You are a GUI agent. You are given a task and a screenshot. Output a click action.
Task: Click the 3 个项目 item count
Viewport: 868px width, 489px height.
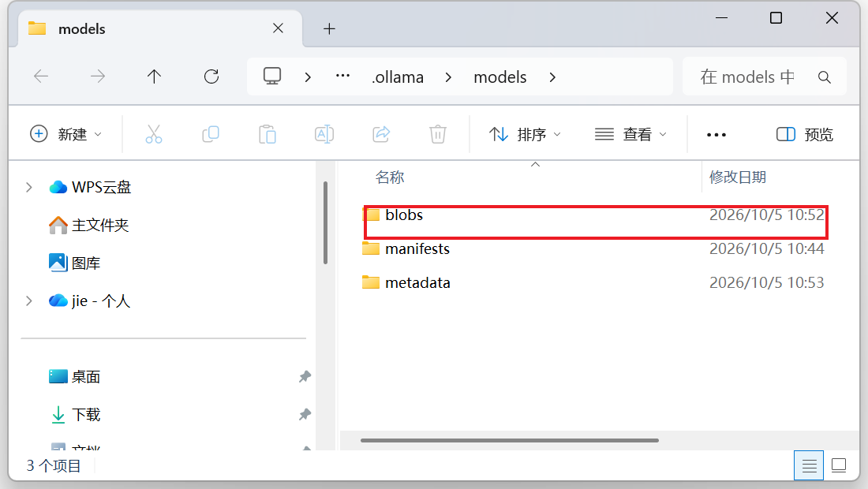click(x=54, y=466)
